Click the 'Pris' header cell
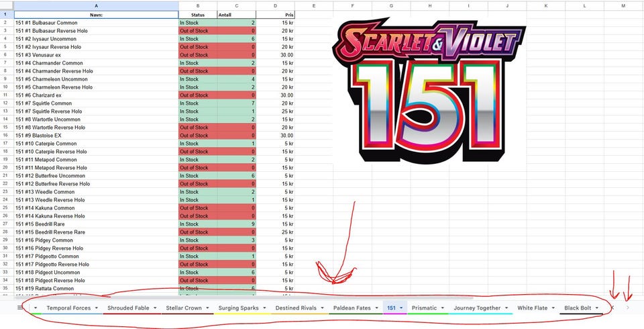The image size is (644, 329). (275, 14)
